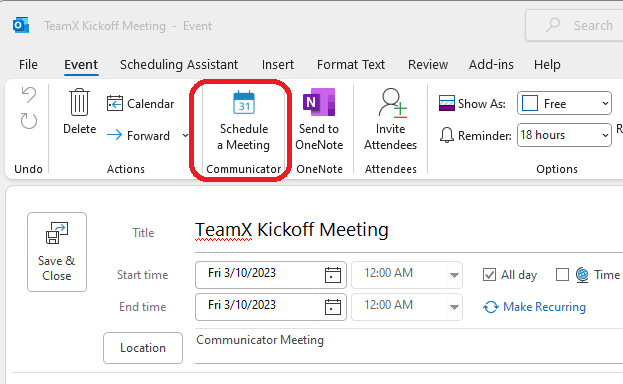Viewport: 623px width, 384px height.
Task: Send the event to OneNote
Action: click(x=319, y=119)
